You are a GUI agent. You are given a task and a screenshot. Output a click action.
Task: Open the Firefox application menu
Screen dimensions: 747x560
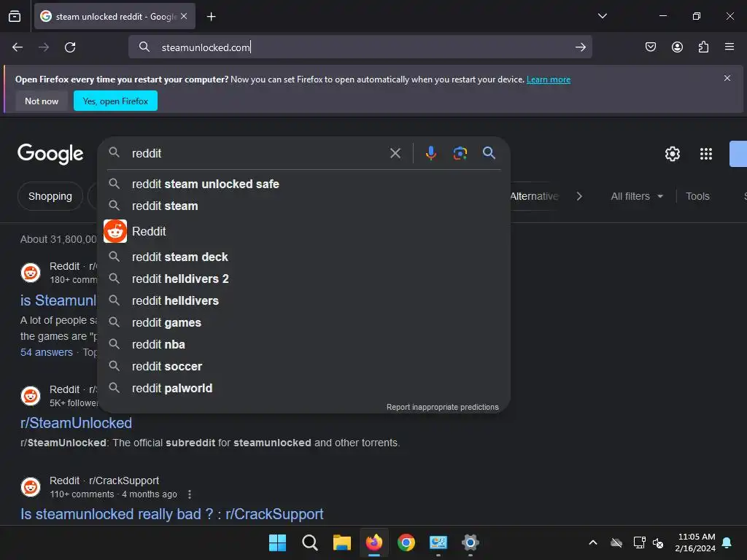click(729, 47)
